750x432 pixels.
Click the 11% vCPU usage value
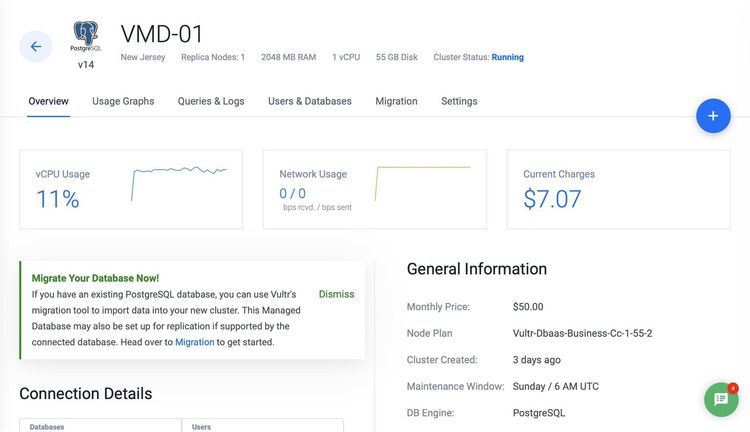coord(58,199)
